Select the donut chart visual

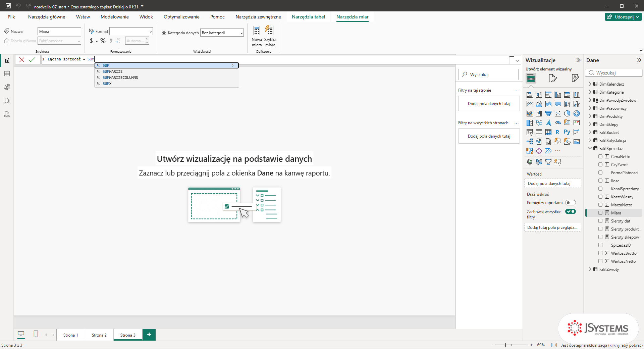point(577,113)
